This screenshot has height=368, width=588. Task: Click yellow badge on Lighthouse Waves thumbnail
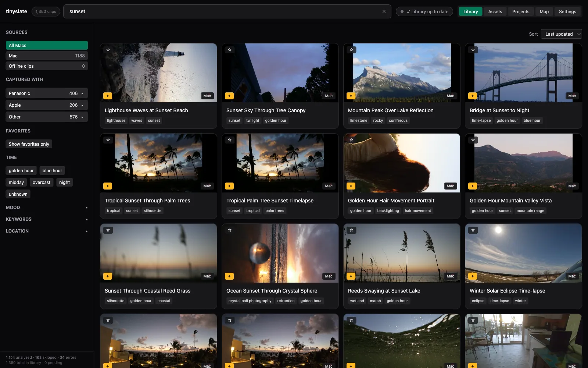tap(108, 96)
